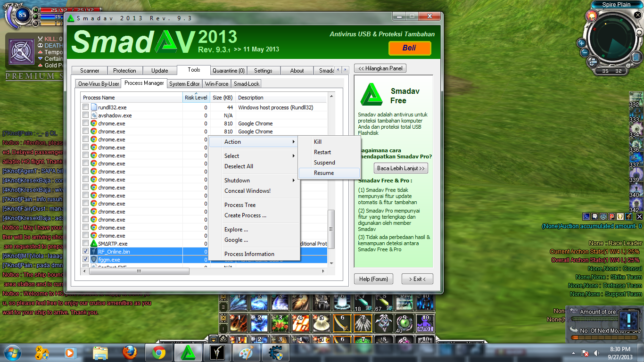The image size is (644, 362).
Task: Switch to the Smad-Lock tab
Action: click(246, 83)
